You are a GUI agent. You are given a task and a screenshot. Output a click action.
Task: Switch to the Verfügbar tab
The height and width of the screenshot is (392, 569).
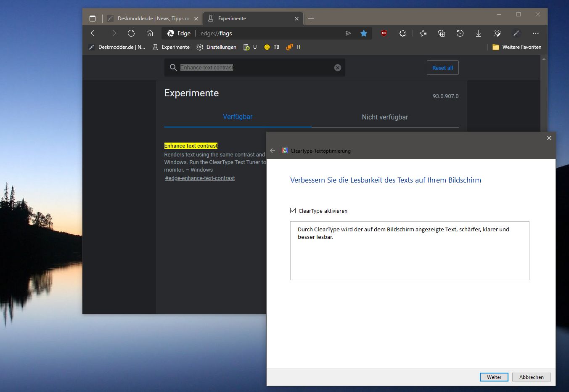[x=238, y=117]
